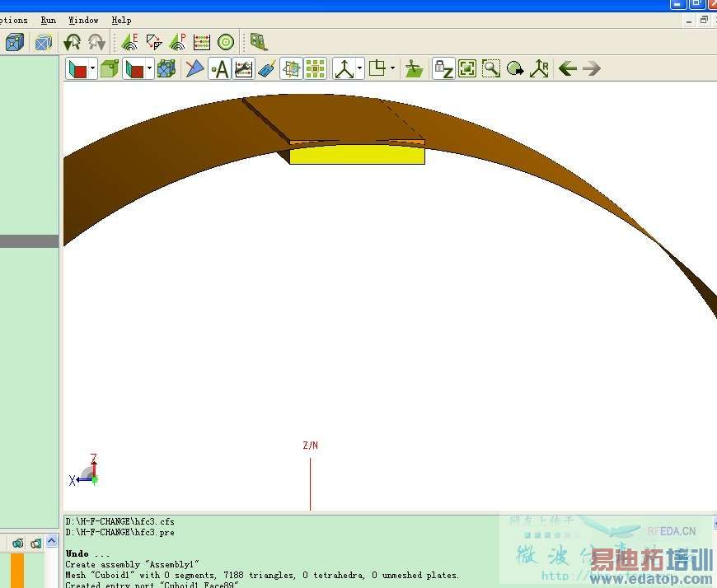
Task: Go to next view with right arrow
Action: point(592,69)
